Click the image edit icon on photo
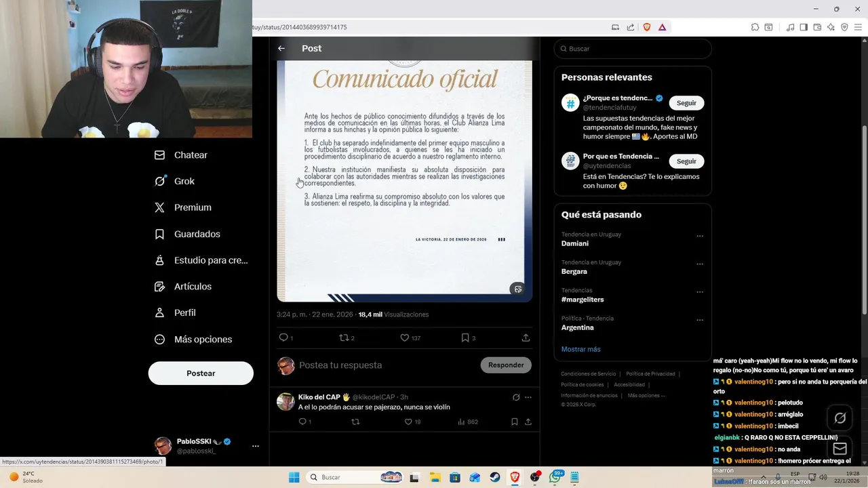The height and width of the screenshot is (488, 868). [518, 289]
